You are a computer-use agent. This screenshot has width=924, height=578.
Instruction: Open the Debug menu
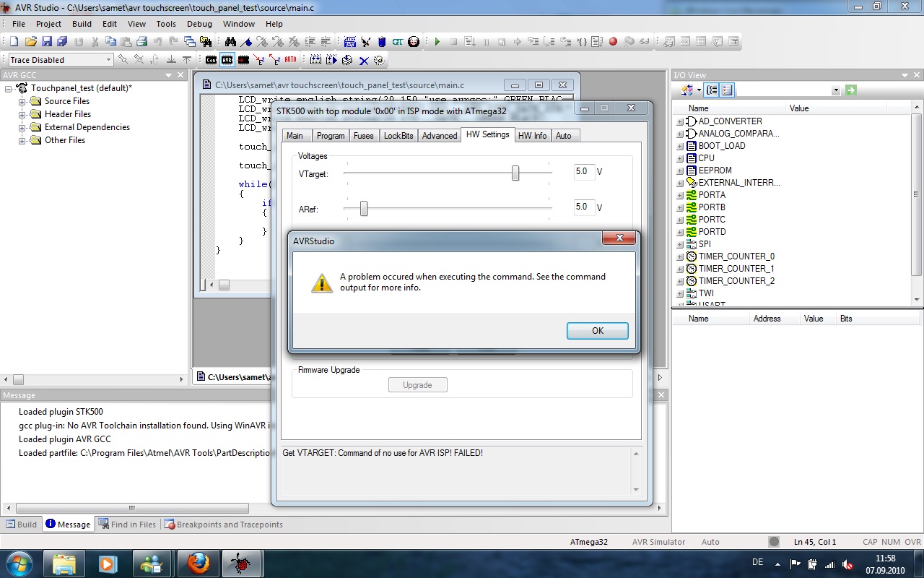click(199, 24)
